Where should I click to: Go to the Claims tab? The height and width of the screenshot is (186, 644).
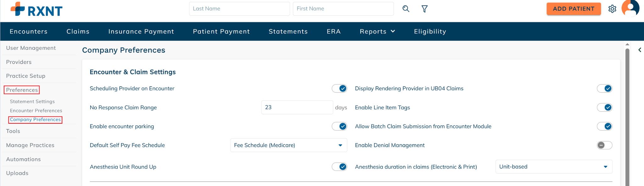pos(78,31)
